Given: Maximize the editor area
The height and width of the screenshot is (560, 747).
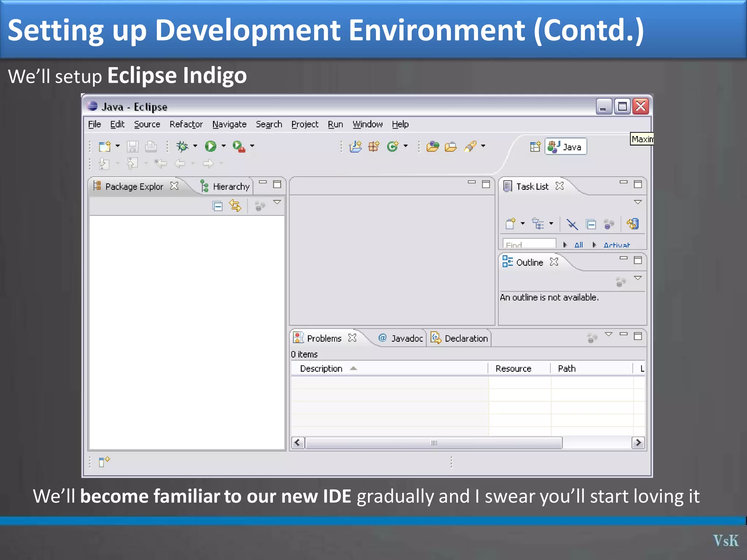Looking at the screenshot, I should click(x=486, y=184).
